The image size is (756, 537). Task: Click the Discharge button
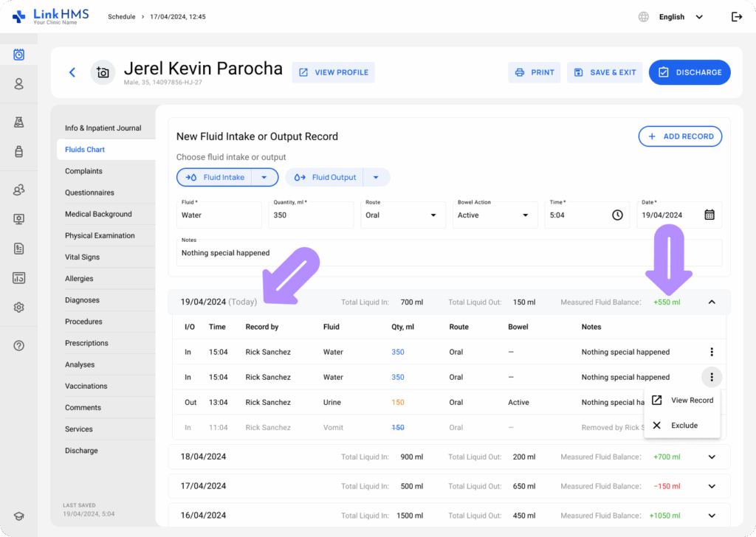pyautogui.click(x=690, y=72)
